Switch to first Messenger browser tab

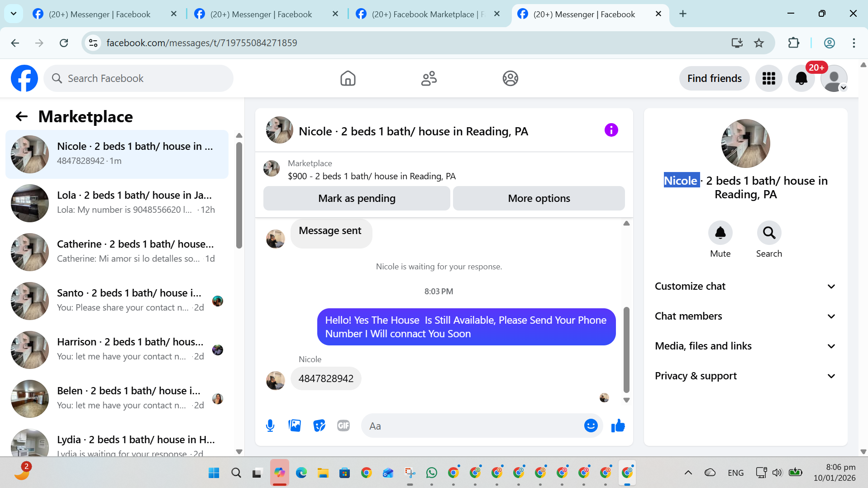pos(99,14)
